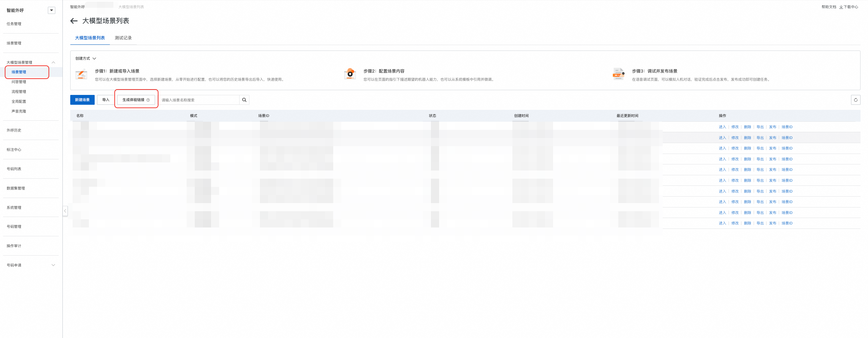Click 发布 in the first table row
This screenshot has width=868, height=338.
tap(773, 127)
